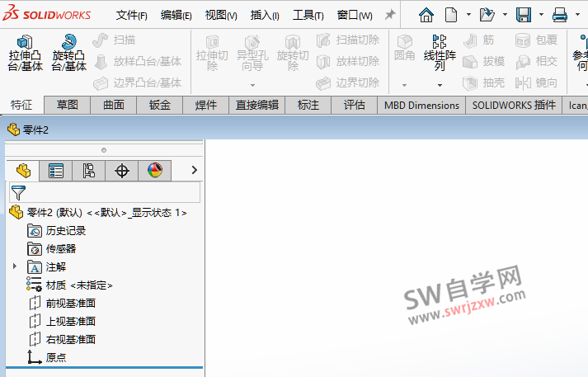The image size is (588, 377).
Task: Select the Boundary Boss/Base (边界凸台/基体) tool
Action: click(x=138, y=82)
